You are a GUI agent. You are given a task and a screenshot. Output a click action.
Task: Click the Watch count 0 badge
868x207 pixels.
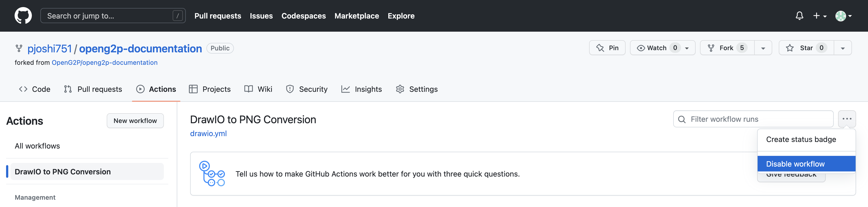(x=675, y=48)
